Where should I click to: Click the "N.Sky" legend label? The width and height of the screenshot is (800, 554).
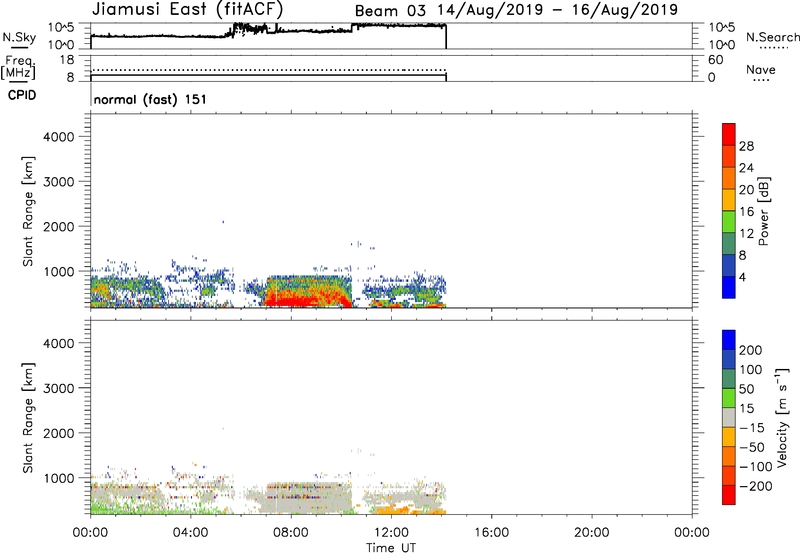pyautogui.click(x=19, y=38)
